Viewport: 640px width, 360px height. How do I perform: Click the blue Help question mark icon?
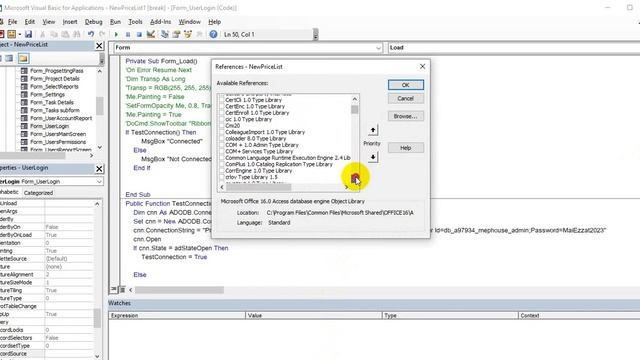pyautogui.click(x=213, y=35)
